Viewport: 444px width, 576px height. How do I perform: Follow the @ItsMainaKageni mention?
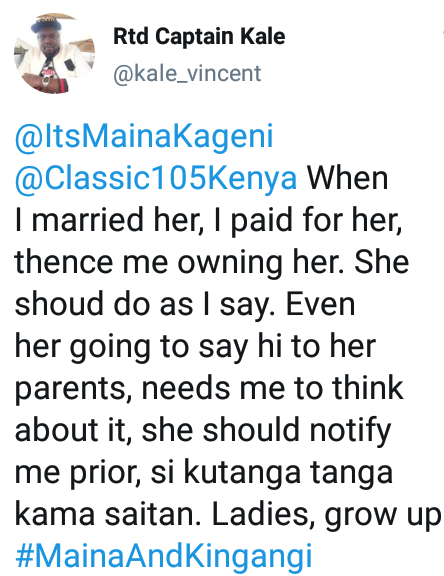pyautogui.click(x=144, y=136)
